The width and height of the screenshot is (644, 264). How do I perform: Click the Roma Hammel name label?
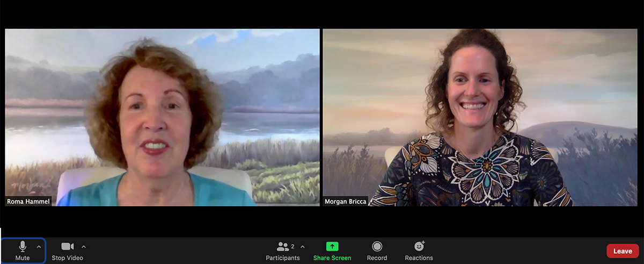tap(28, 202)
